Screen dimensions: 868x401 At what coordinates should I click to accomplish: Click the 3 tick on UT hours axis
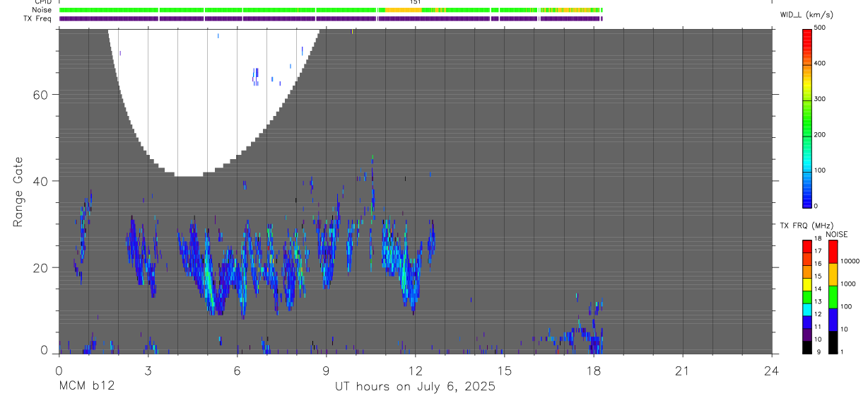coord(148,370)
